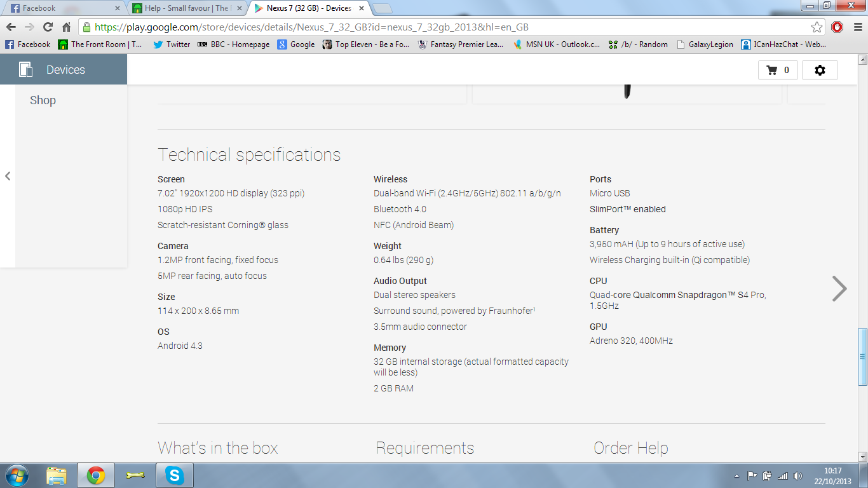
Task: Open the Google bookmark
Action: pyautogui.click(x=296, y=44)
